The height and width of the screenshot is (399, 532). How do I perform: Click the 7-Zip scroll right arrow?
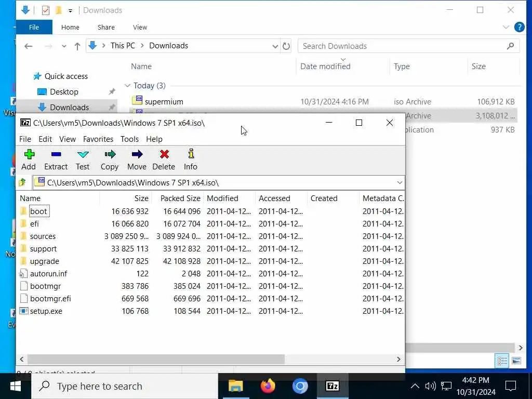tap(398, 359)
